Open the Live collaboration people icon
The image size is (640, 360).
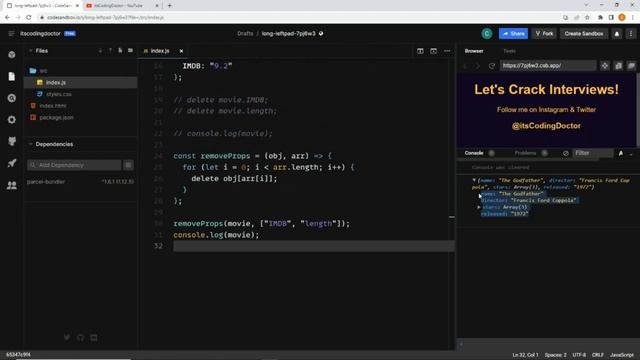pyautogui.click(x=12, y=185)
